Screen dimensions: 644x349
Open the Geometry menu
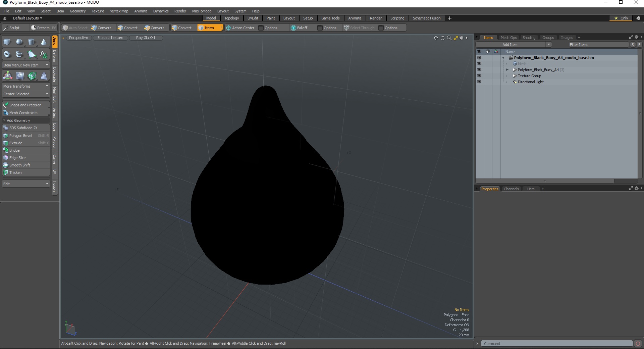click(77, 11)
